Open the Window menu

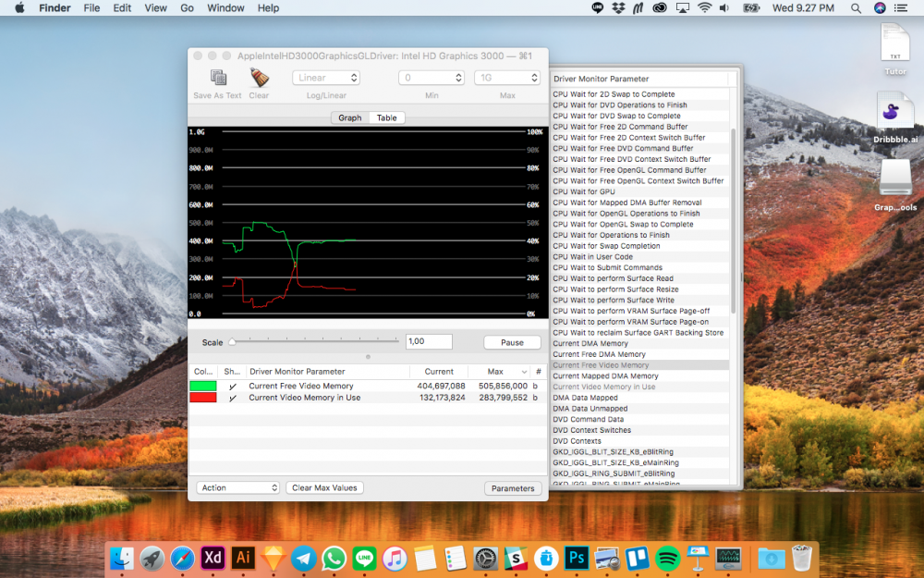point(225,7)
